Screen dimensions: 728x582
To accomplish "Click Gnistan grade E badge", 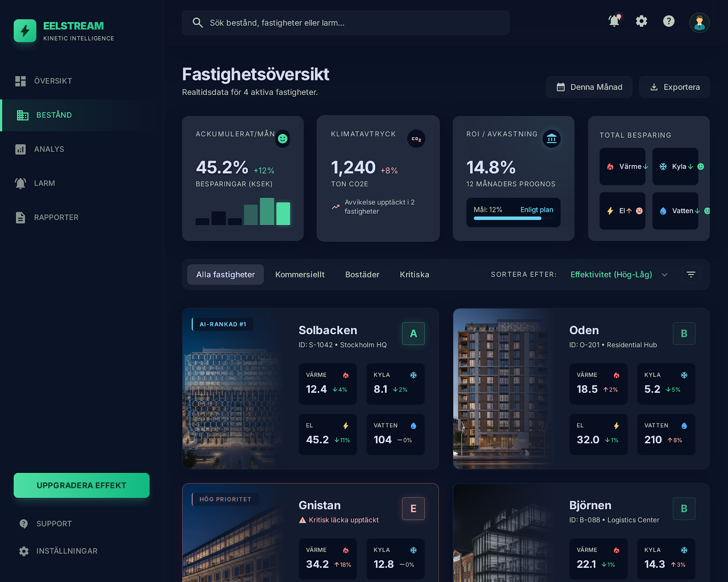I will pos(413,508).
